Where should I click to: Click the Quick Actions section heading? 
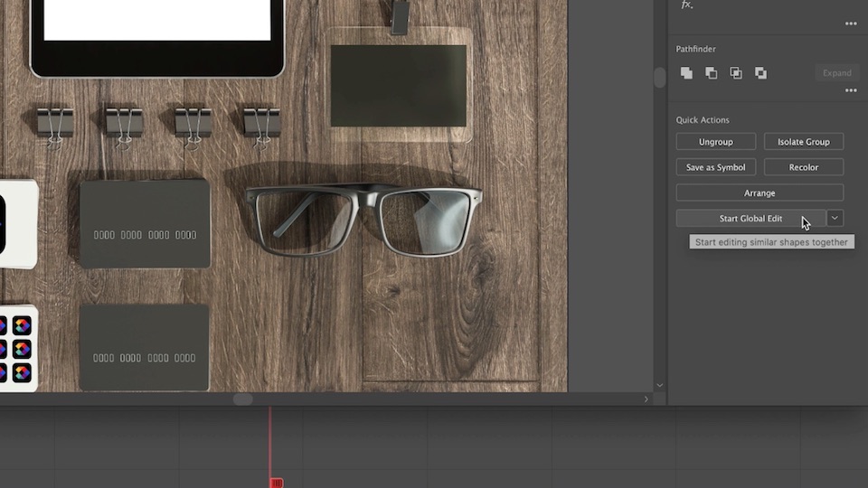pyautogui.click(x=703, y=119)
